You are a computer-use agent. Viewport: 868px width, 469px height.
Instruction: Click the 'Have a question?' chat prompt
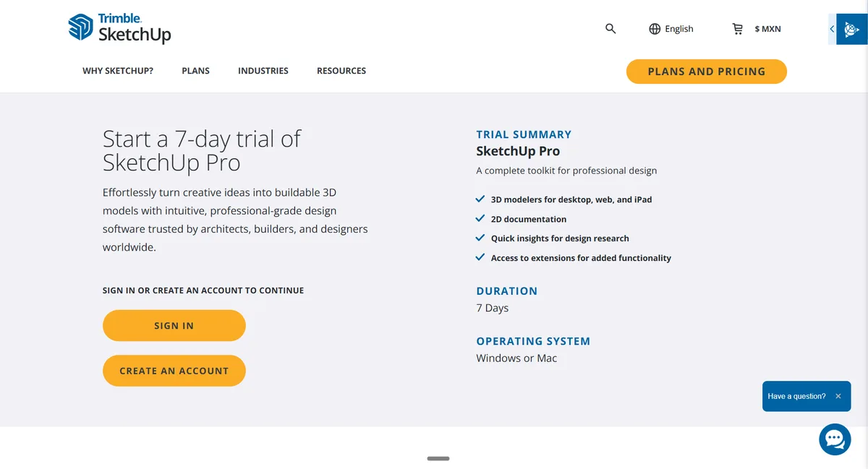coord(796,396)
